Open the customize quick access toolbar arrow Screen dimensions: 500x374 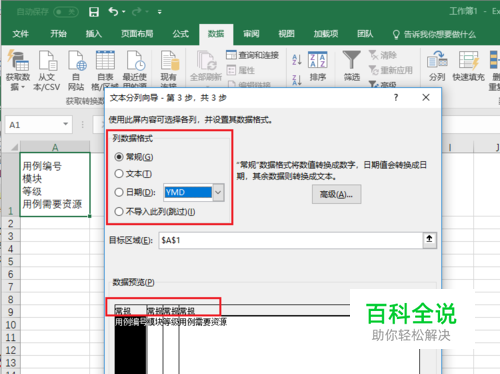click(x=160, y=12)
